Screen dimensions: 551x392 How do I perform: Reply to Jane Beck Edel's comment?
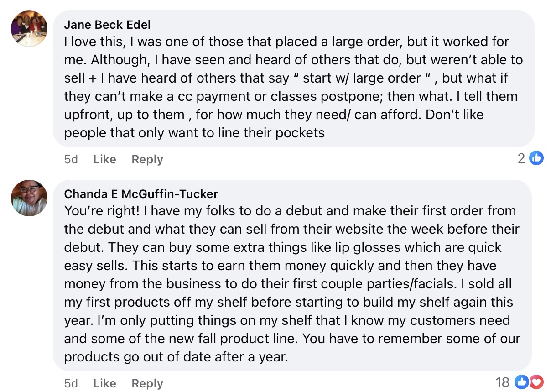coord(147,159)
